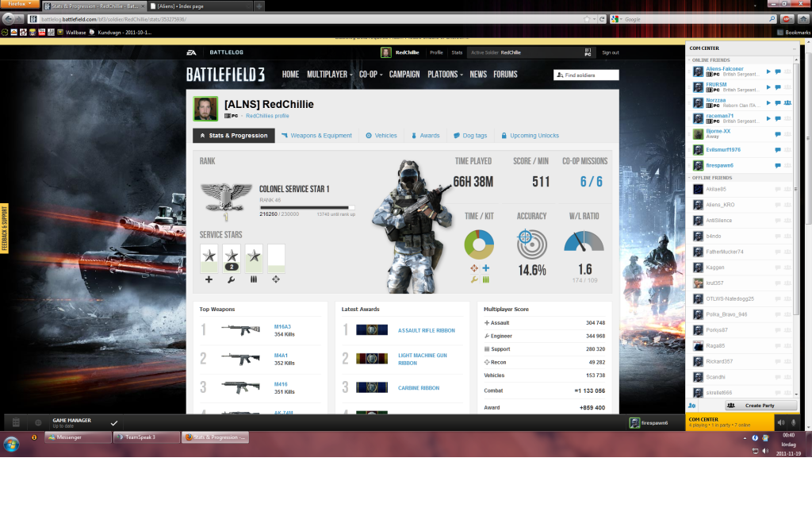Click the empty Recon service star tile
Screen dimensions: 812x508
[276, 258]
